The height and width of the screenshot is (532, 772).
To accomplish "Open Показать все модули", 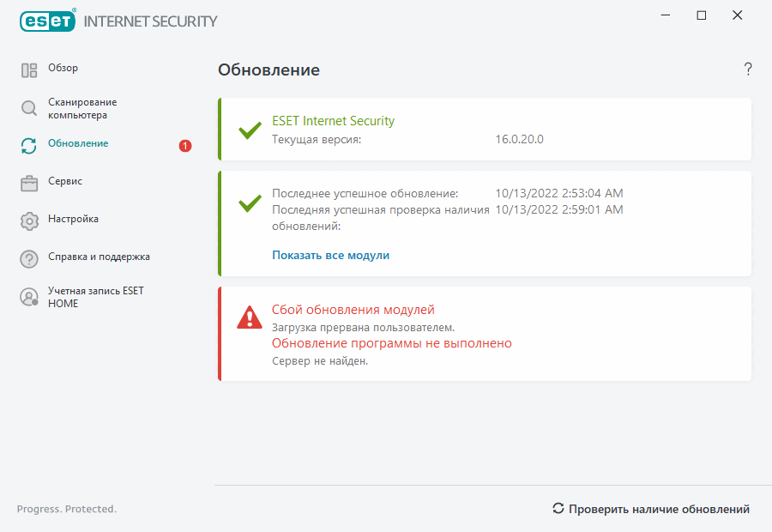I will (330, 255).
